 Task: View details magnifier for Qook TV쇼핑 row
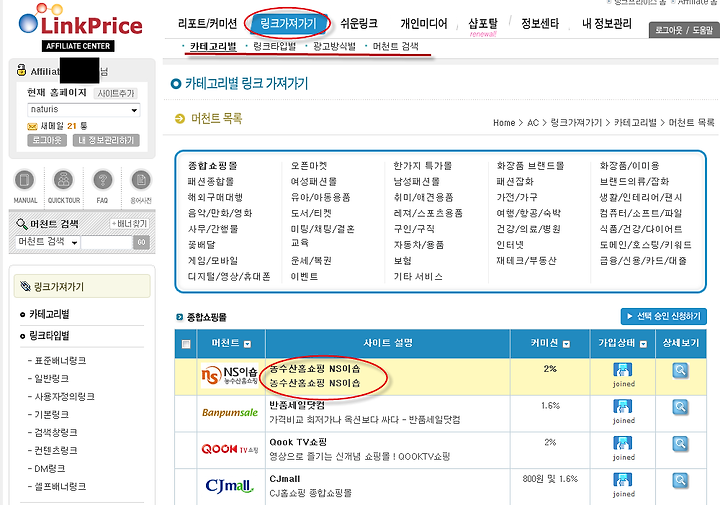pyautogui.click(x=680, y=443)
